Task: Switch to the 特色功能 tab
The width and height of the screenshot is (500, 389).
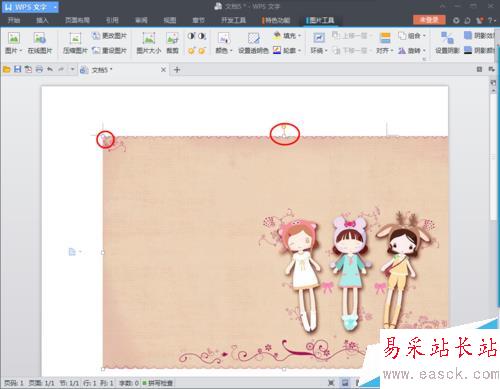Action: [x=276, y=20]
